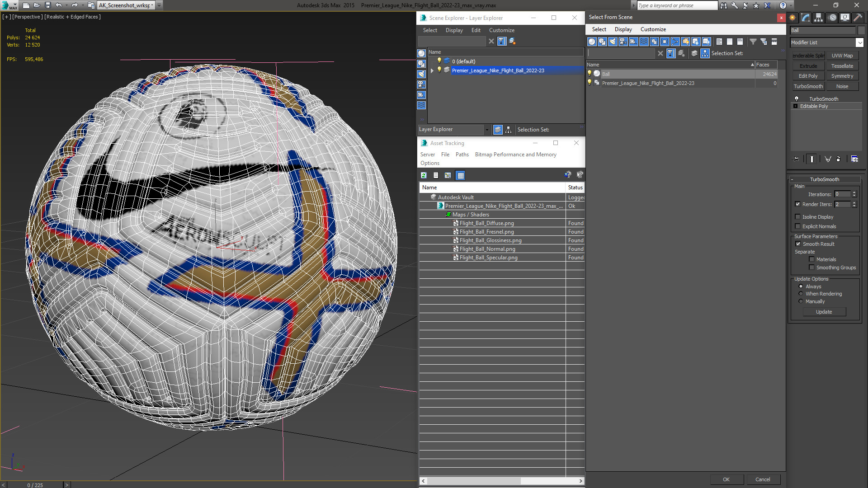Click Make Unique icon below modifier stack

828,159
